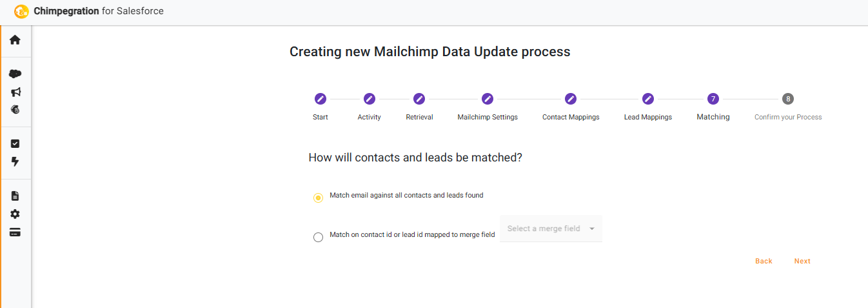Click the Back button
The height and width of the screenshot is (308, 868).
pyautogui.click(x=764, y=261)
